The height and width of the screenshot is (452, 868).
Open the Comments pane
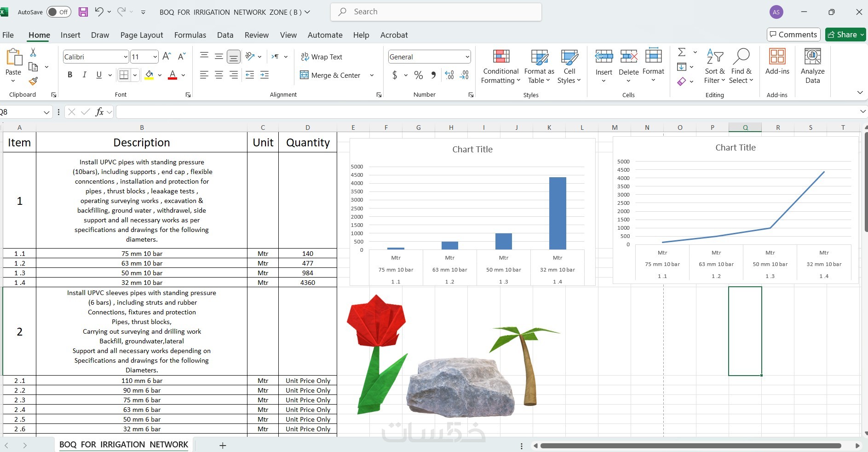[793, 35]
